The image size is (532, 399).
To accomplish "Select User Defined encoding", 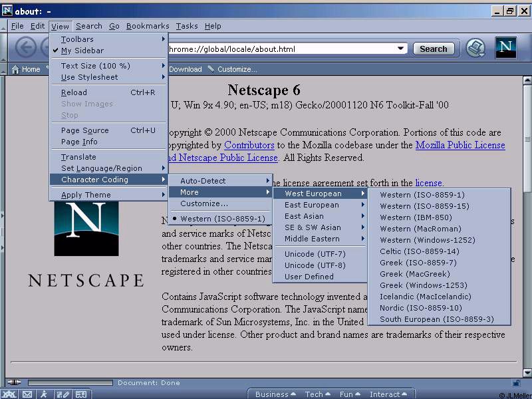I will coord(320,277).
